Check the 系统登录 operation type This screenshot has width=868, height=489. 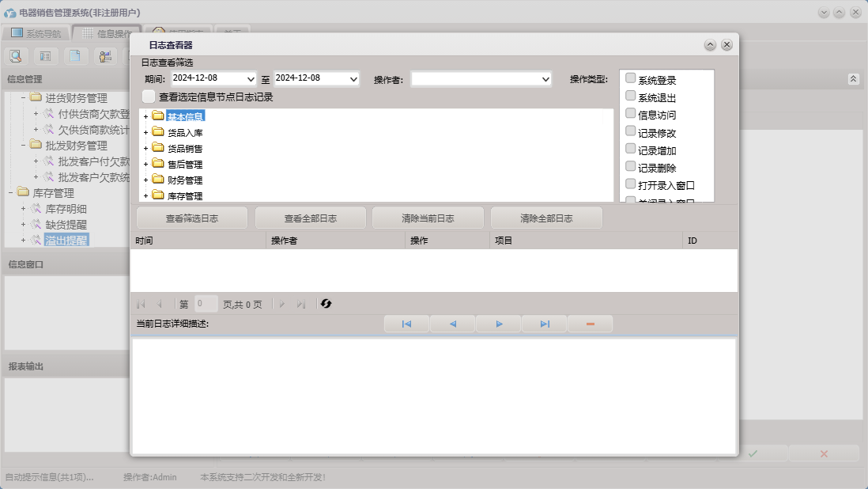[x=630, y=78]
